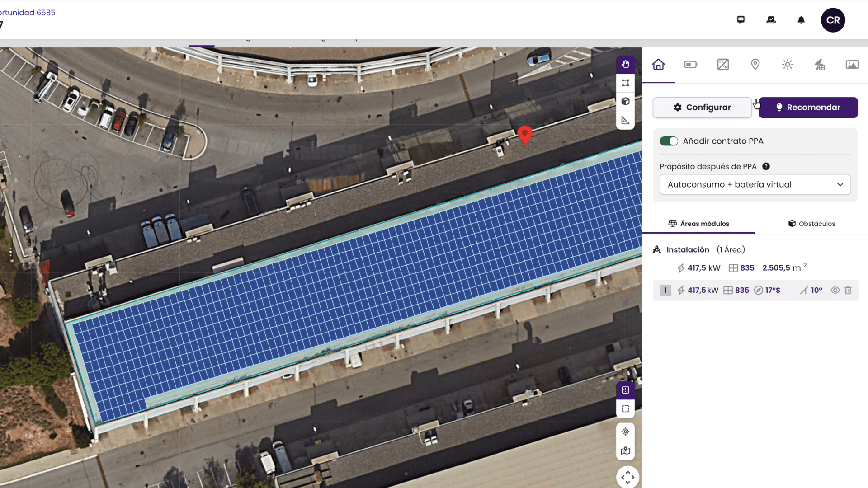Viewport: 868px width, 488px height.
Task: Toggle the dashed selection box mode
Action: tap(625, 409)
